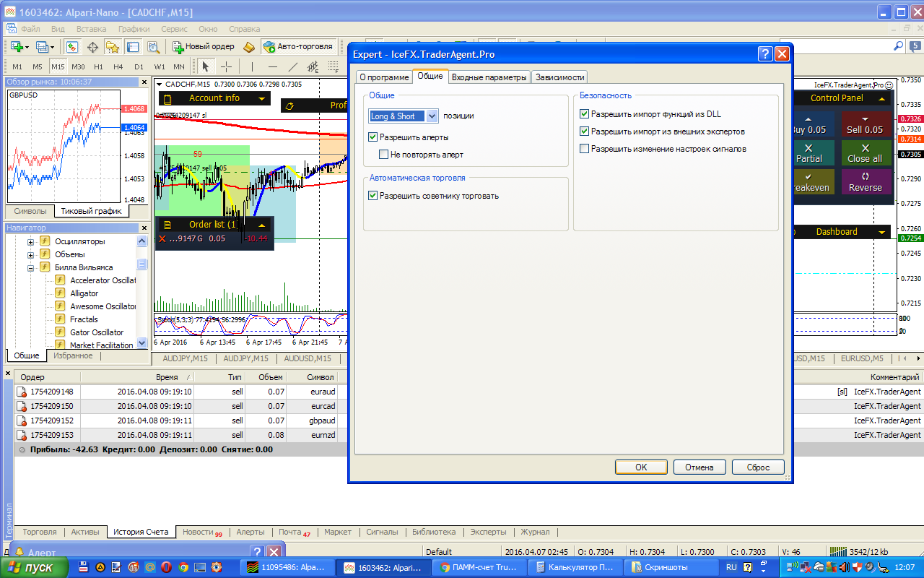Viewport: 924px width, 578px height.
Task: Select the Fibonacci retracement tool
Action: point(334,67)
